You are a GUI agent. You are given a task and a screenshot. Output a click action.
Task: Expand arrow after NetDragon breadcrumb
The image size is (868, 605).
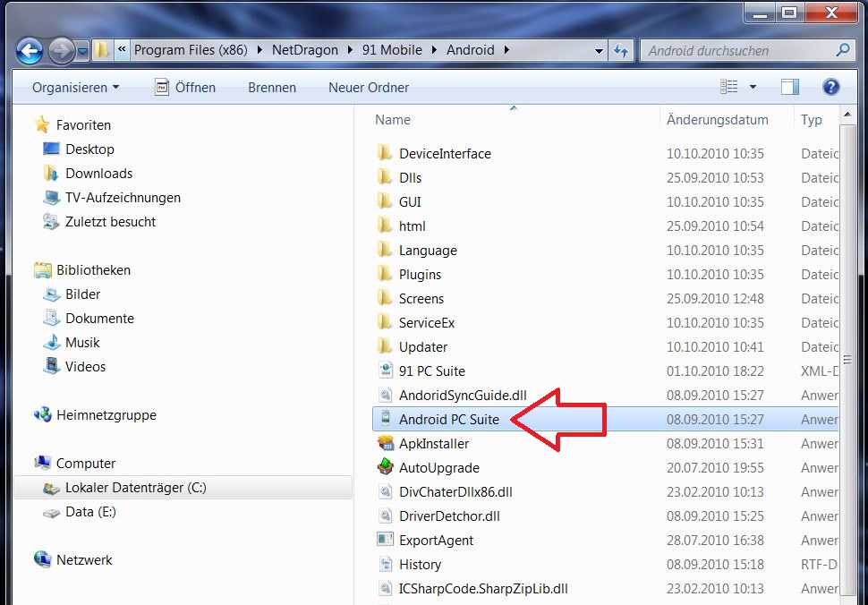[350, 50]
